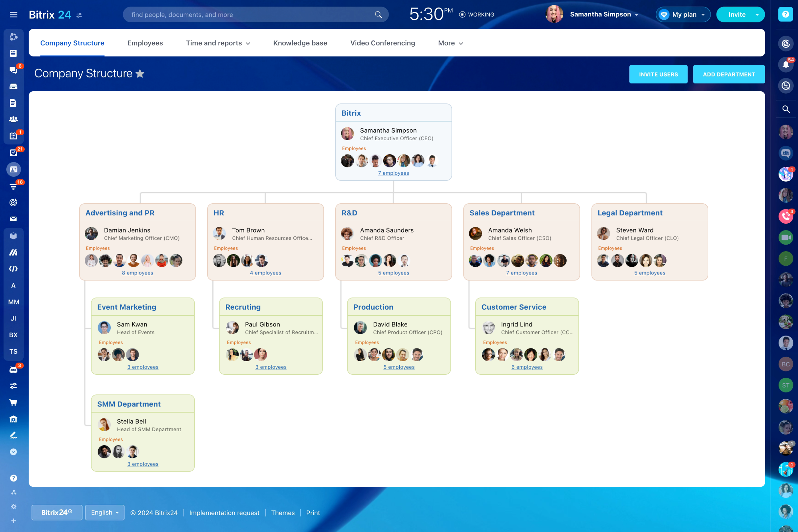Open the Knowledge base tab

click(300, 43)
